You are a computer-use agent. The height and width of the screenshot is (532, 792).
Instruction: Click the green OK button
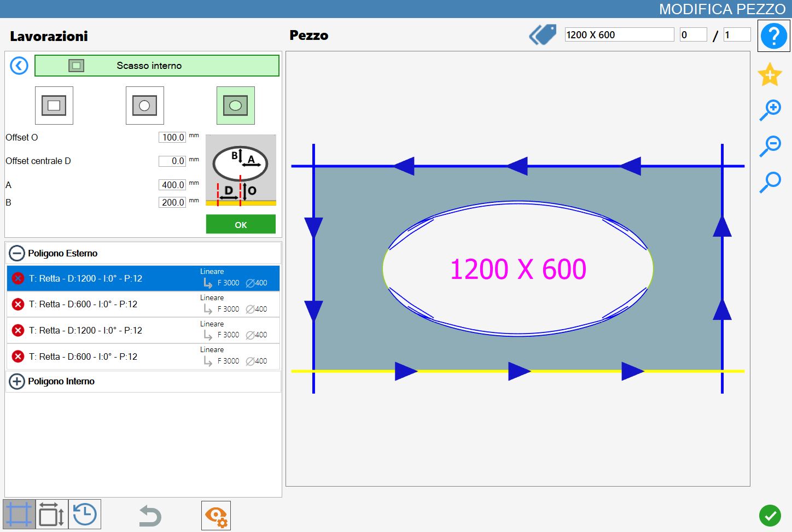(241, 224)
